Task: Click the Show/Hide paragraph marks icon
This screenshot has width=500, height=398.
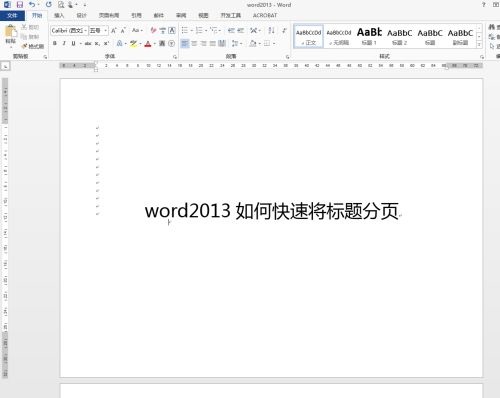Action: click(284, 31)
